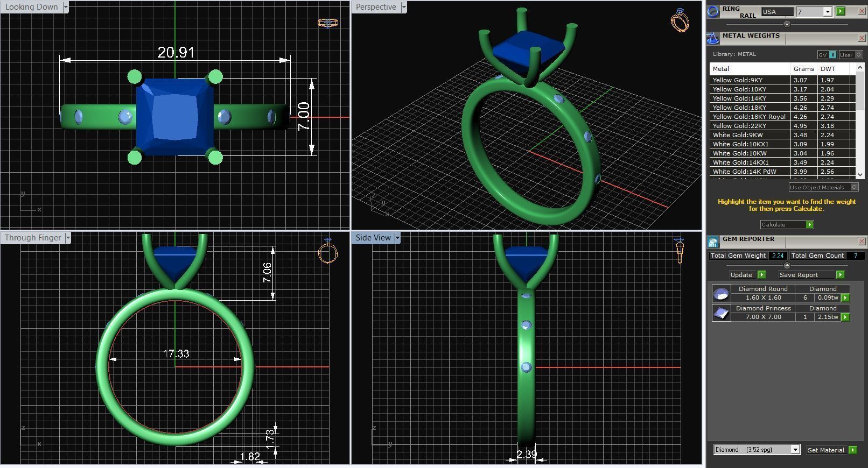Click the DWT column header

833,69
